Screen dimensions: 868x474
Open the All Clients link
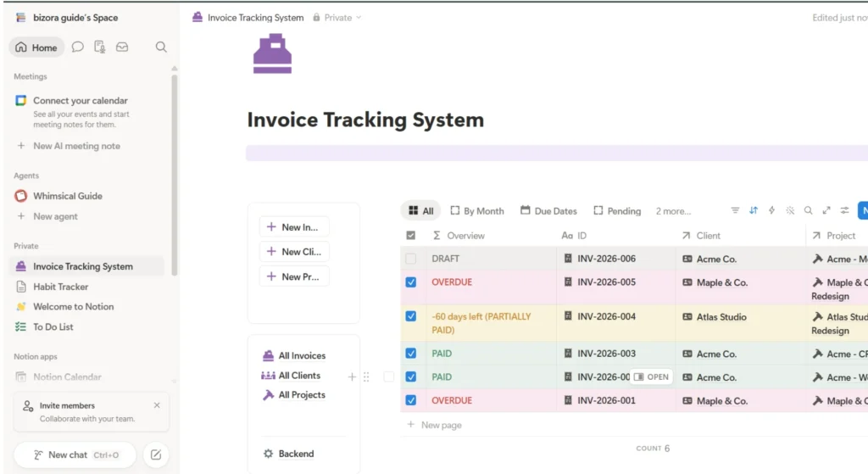(292, 376)
